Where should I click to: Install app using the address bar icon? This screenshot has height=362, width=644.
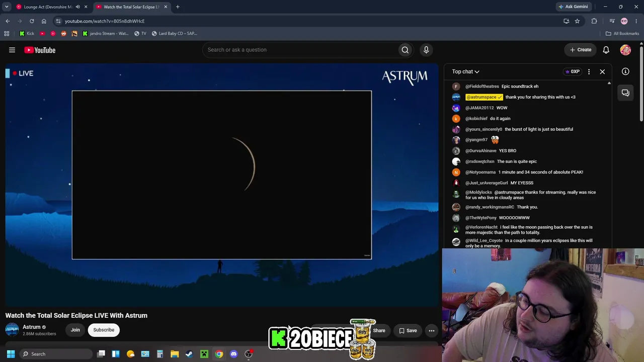566,21
